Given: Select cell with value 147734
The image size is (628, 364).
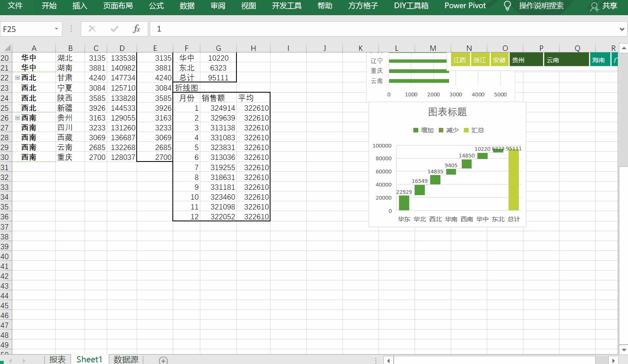Looking at the screenshot, I should point(122,78).
